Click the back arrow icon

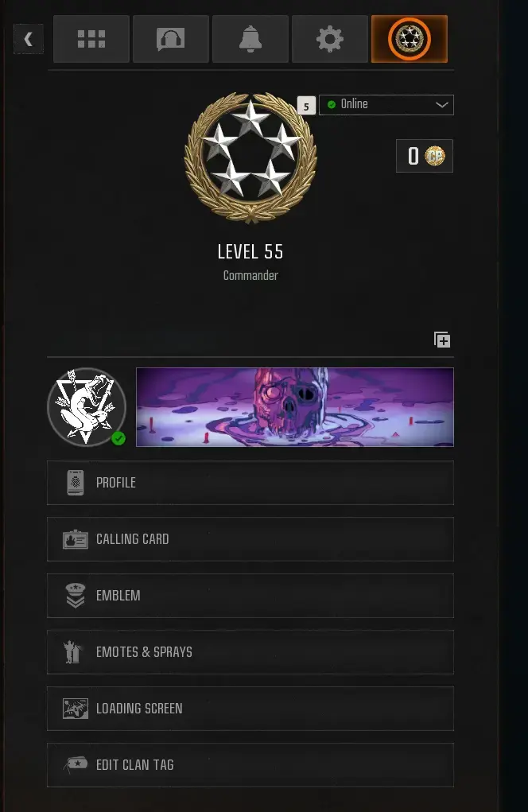click(x=29, y=39)
